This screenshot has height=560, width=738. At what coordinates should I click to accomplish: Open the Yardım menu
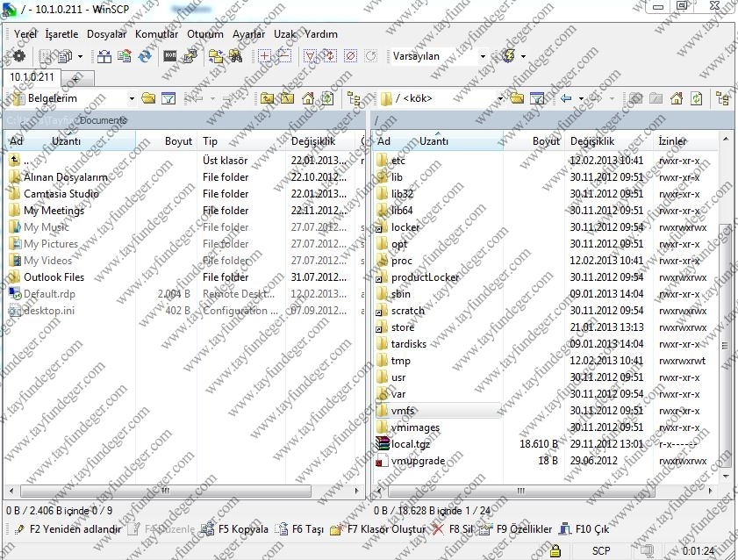click(321, 34)
